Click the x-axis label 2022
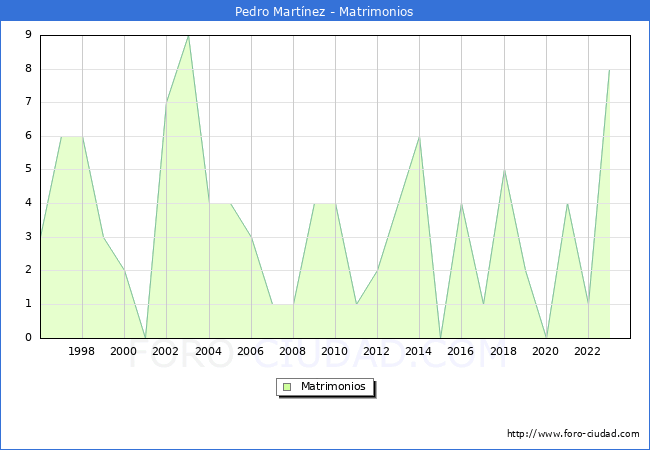This screenshot has height=450, width=650. pyautogui.click(x=587, y=351)
